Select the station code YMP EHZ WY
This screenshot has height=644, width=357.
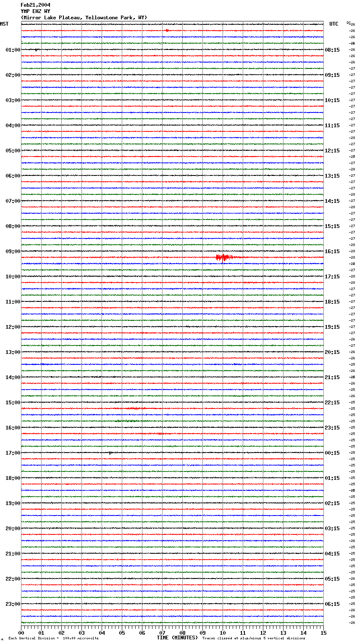click(35, 11)
